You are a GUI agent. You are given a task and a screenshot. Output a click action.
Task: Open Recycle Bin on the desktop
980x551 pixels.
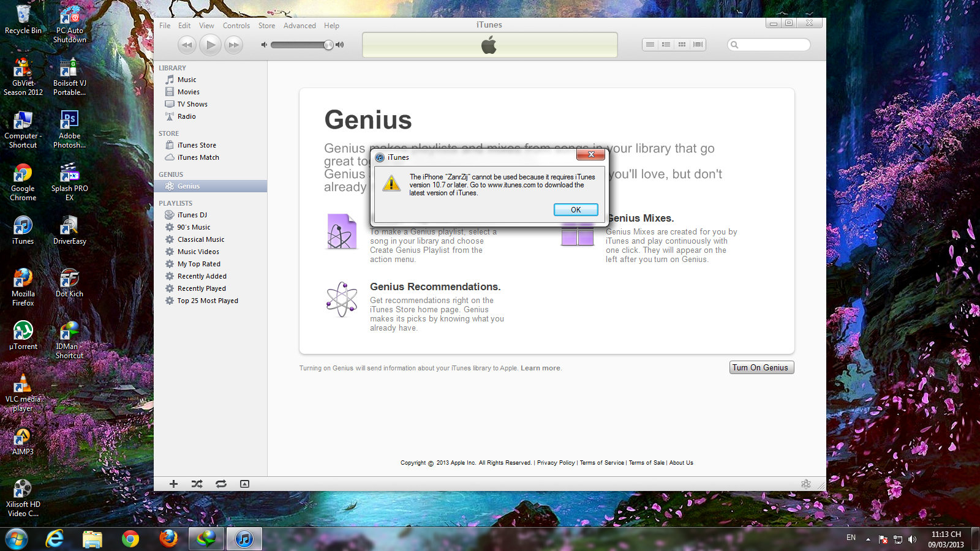pos(23,20)
